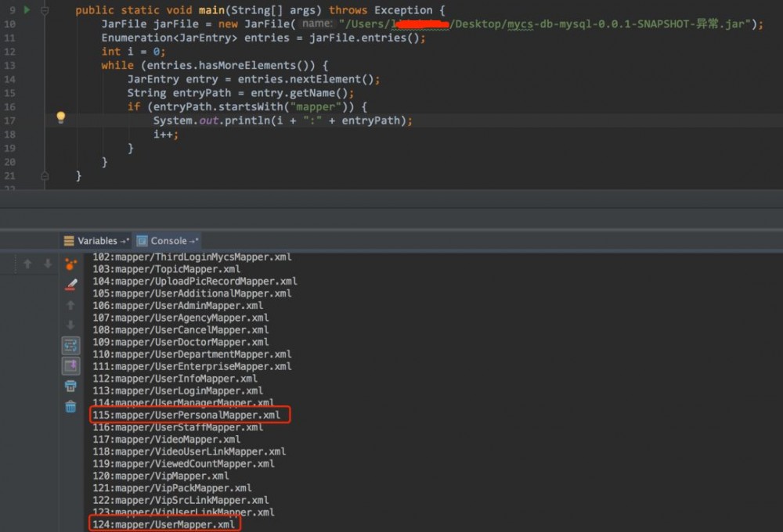Click console line 120 VipMapper.xml

pos(161,476)
